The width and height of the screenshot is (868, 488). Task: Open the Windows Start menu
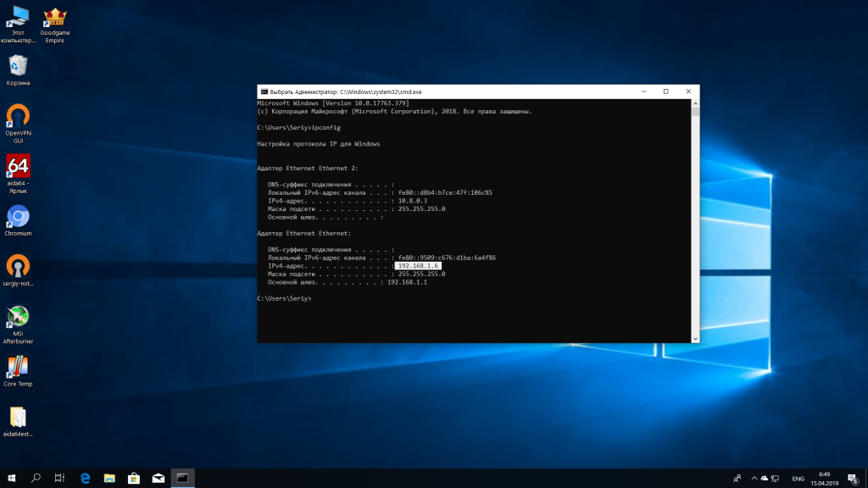click(12, 478)
